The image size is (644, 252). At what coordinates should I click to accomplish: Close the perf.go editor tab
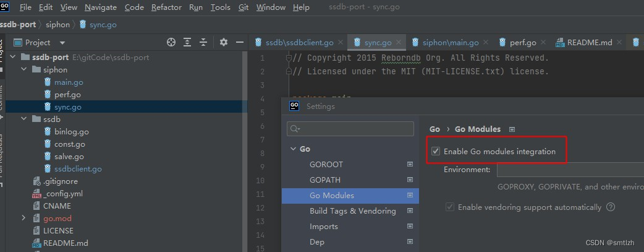[x=543, y=42]
